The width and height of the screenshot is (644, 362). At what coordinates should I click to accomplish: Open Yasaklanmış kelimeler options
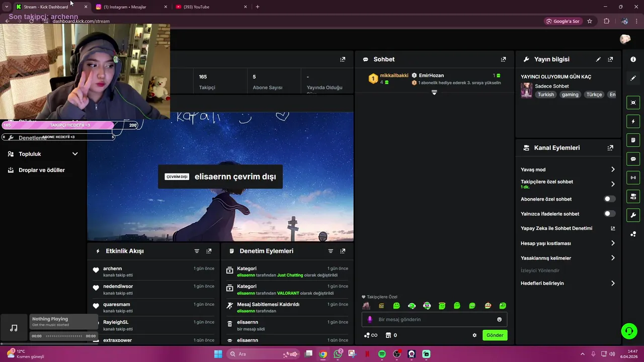[x=568, y=258]
